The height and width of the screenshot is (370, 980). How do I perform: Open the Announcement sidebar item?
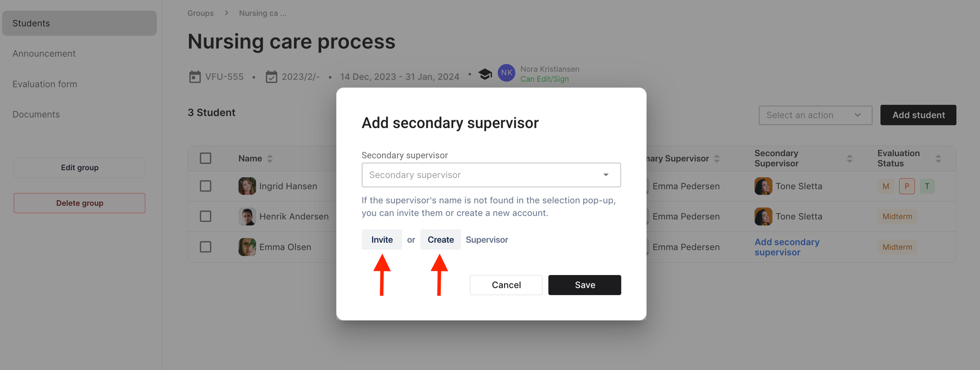pyautogui.click(x=44, y=54)
